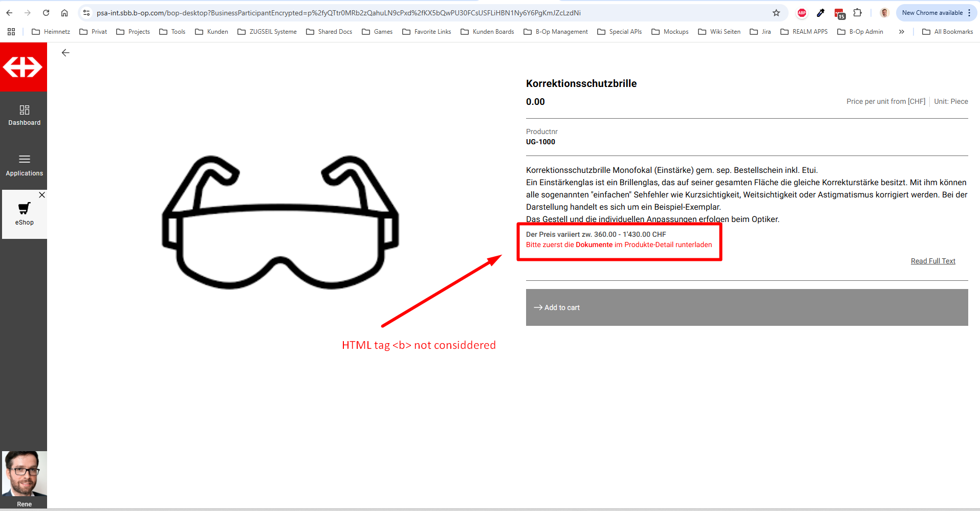Open the Chrome extensions puzzle icon
Screen dimensions: 980x511
(858, 13)
